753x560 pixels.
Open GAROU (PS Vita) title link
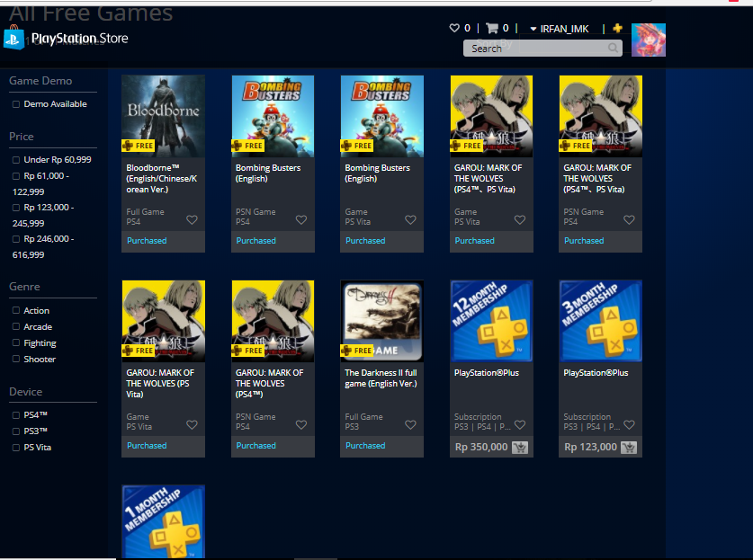point(160,384)
